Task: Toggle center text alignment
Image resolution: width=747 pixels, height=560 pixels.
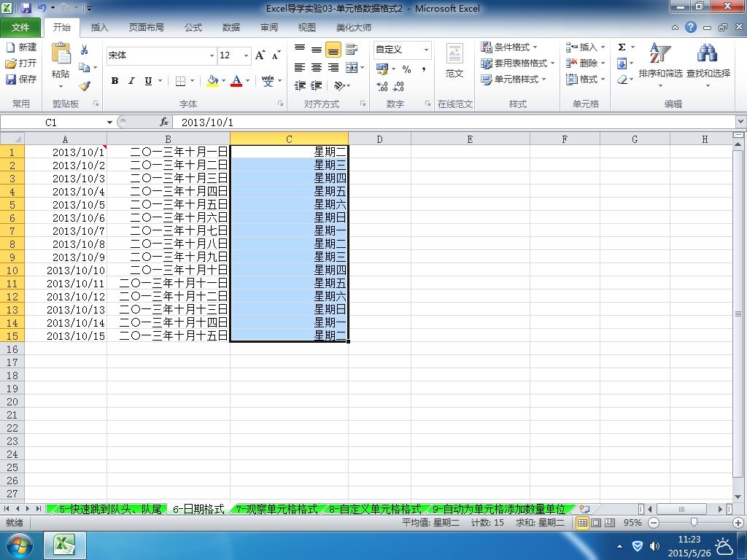Action: [317, 68]
